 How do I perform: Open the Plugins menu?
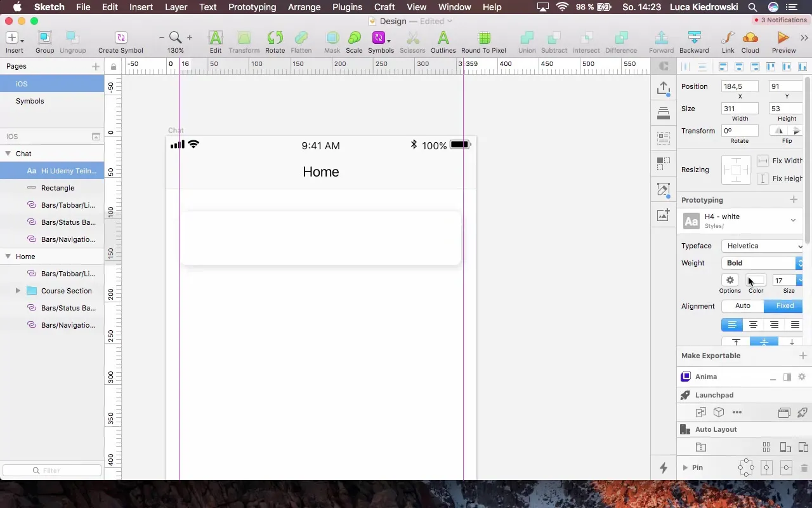[347, 7]
